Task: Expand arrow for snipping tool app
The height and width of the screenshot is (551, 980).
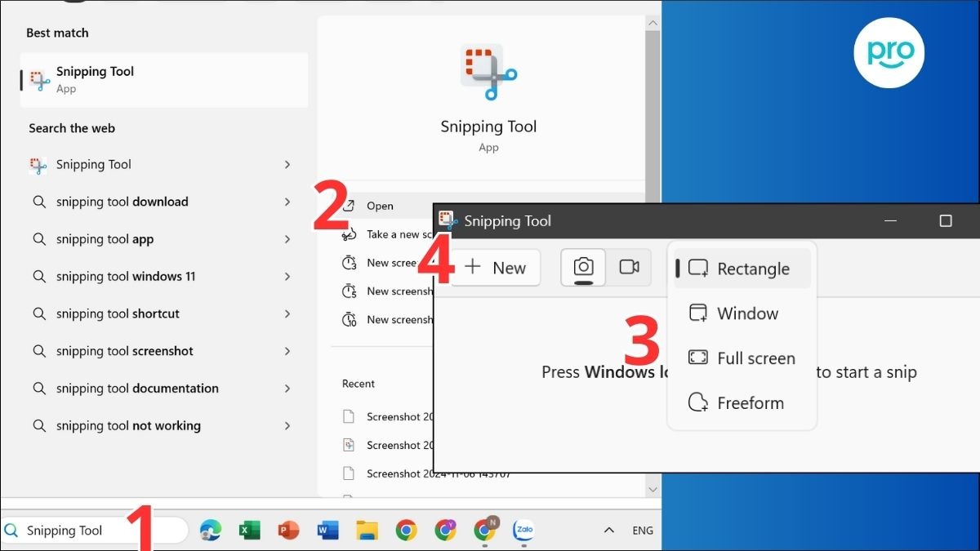Action: point(287,239)
